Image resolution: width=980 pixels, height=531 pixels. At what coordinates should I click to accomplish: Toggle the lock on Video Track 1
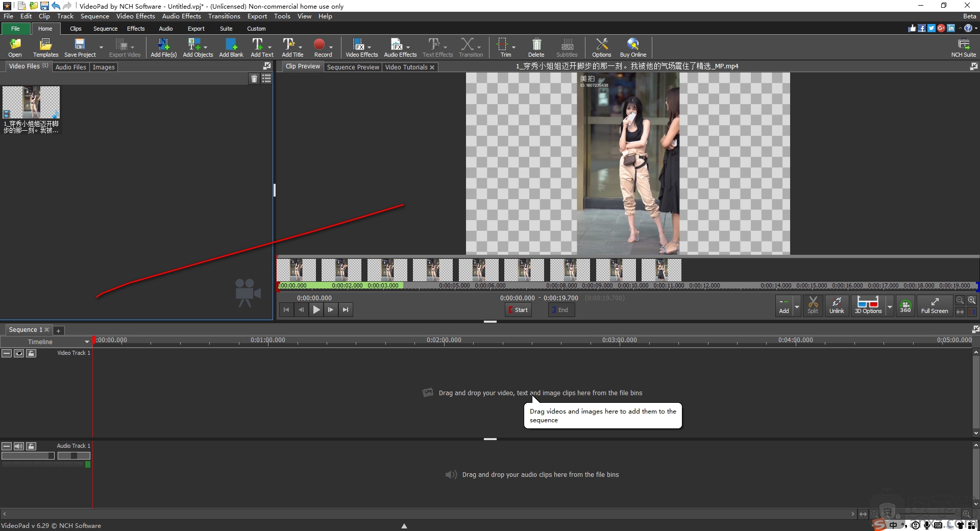pyautogui.click(x=31, y=353)
